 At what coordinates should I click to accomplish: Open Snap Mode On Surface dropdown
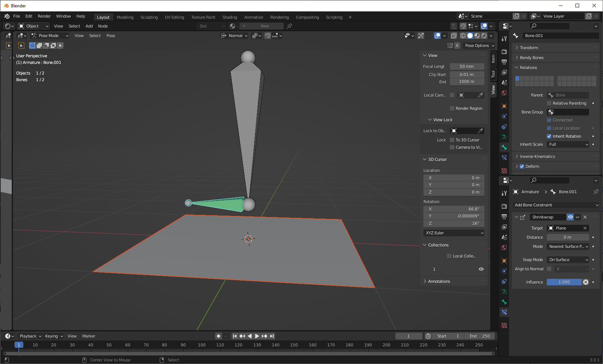568,260
